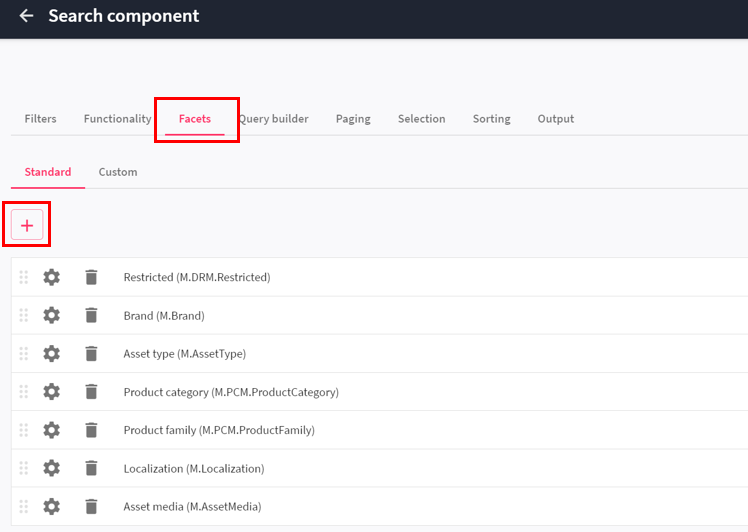Switch to the Filters tab

click(x=41, y=119)
